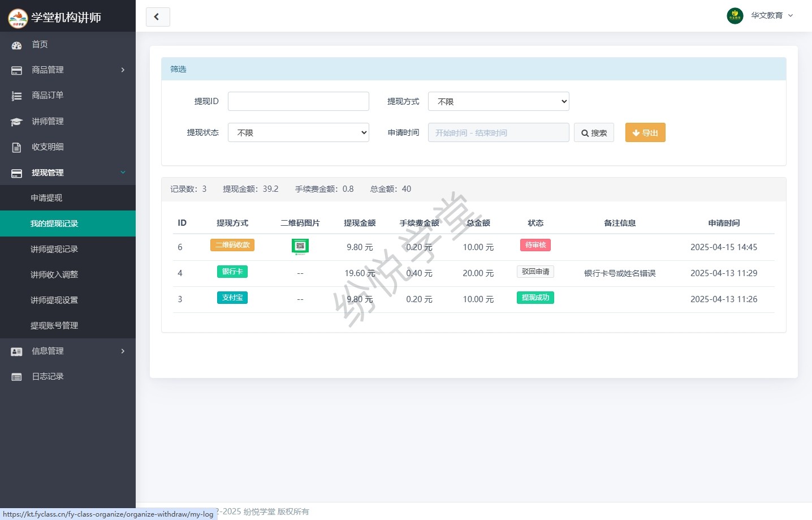Collapse sidebar with back arrow button
Image resolution: width=812 pixels, height=520 pixels.
[157, 17]
